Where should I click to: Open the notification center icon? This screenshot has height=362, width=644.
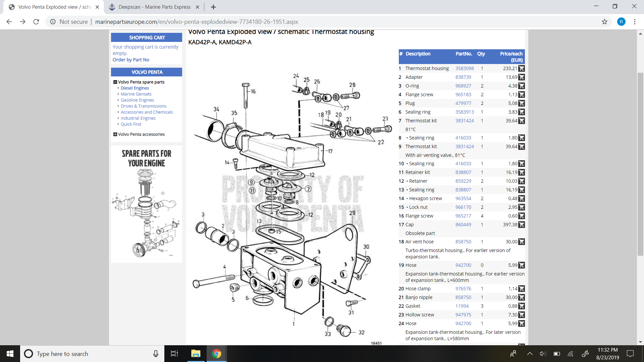point(630,354)
